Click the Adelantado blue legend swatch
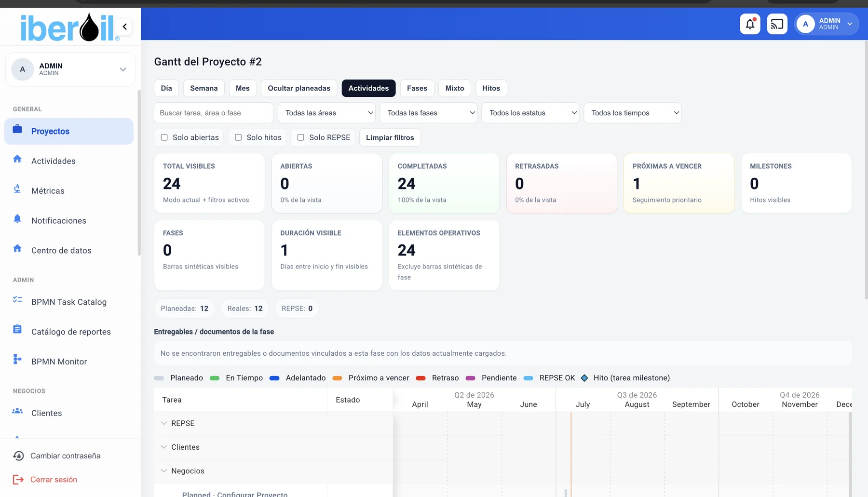This screenshot has height=497, width=868. pyautogui.click(x=274, y=378)
